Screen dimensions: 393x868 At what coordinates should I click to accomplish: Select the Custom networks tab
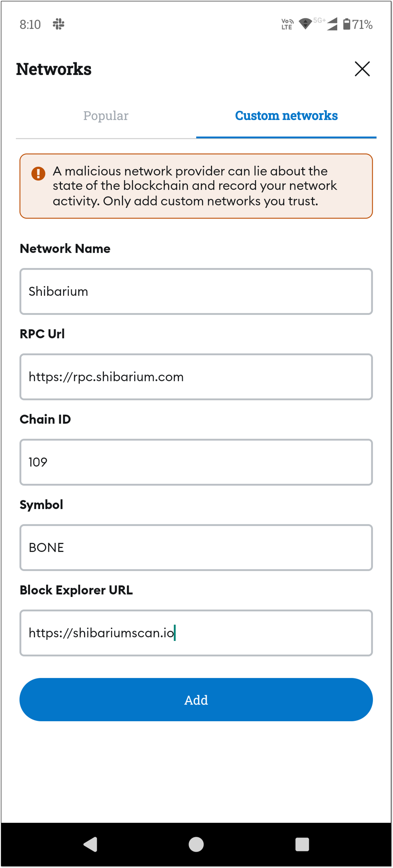pyautogui.click(x=286, y=116)
